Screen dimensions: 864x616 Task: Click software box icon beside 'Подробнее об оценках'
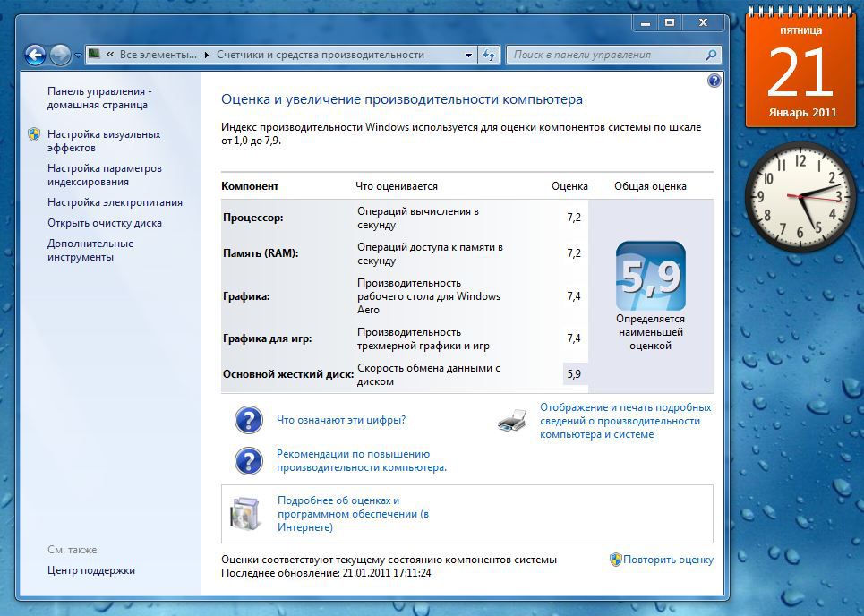[244, 513]
